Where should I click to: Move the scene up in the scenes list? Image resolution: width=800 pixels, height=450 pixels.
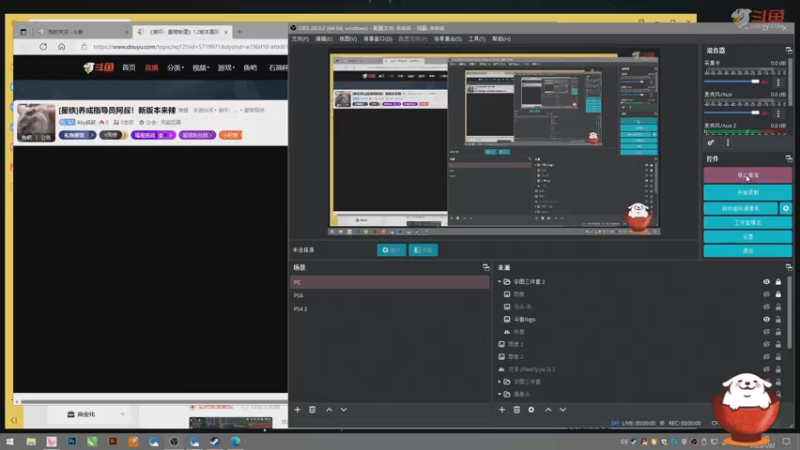click(329, 410)
